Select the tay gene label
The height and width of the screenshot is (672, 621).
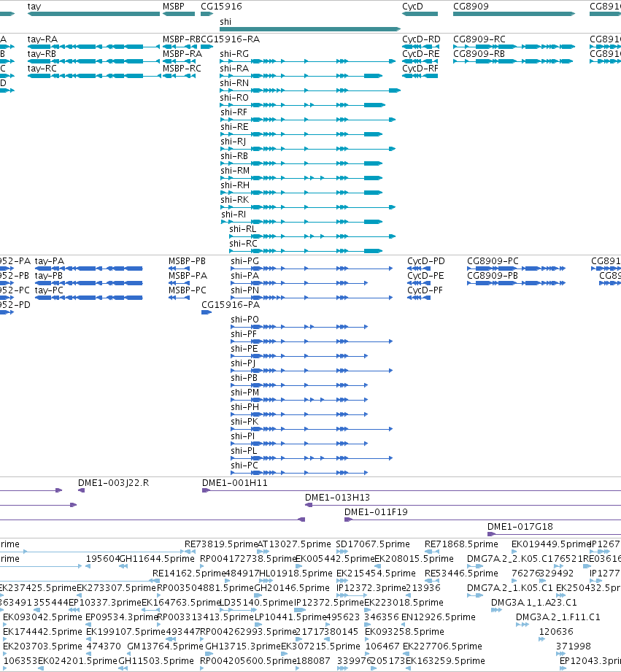point(34,7)
